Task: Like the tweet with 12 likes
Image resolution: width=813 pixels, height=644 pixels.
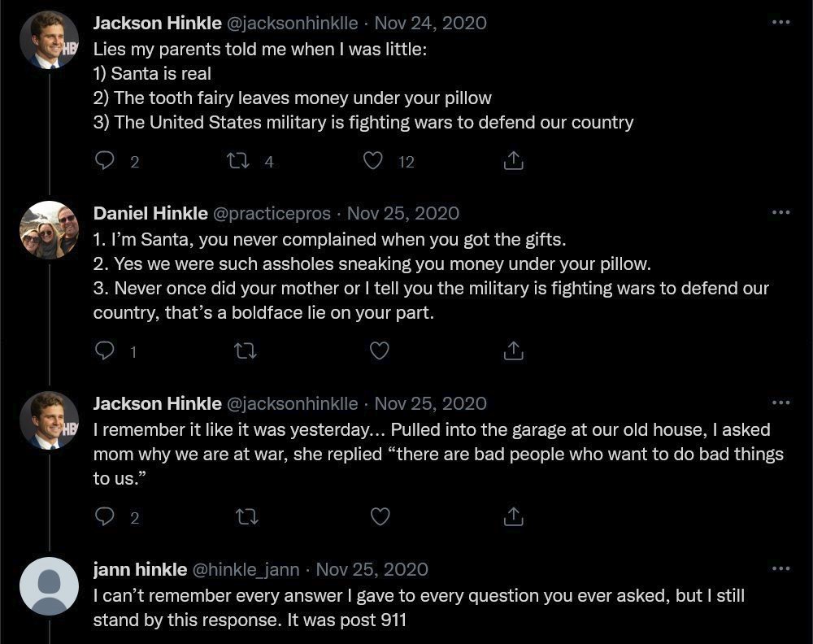Action: point(373,161)
